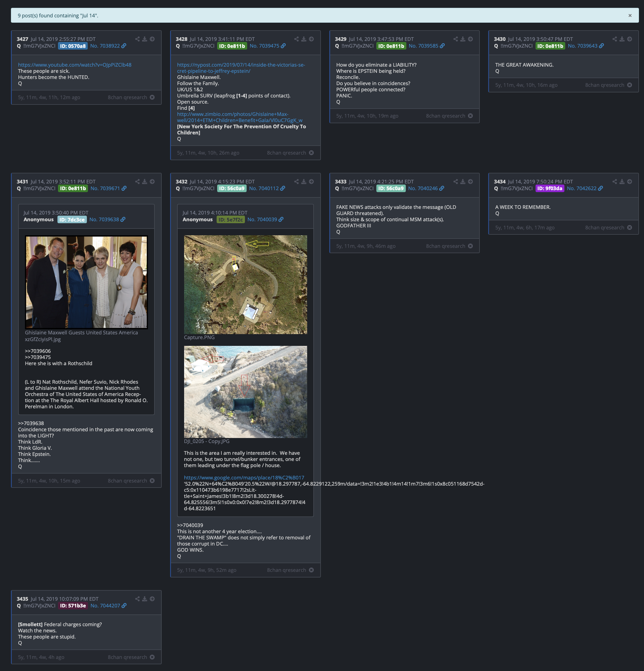Share post 3430
Screen dimensions: 644x671
(615, 39)
